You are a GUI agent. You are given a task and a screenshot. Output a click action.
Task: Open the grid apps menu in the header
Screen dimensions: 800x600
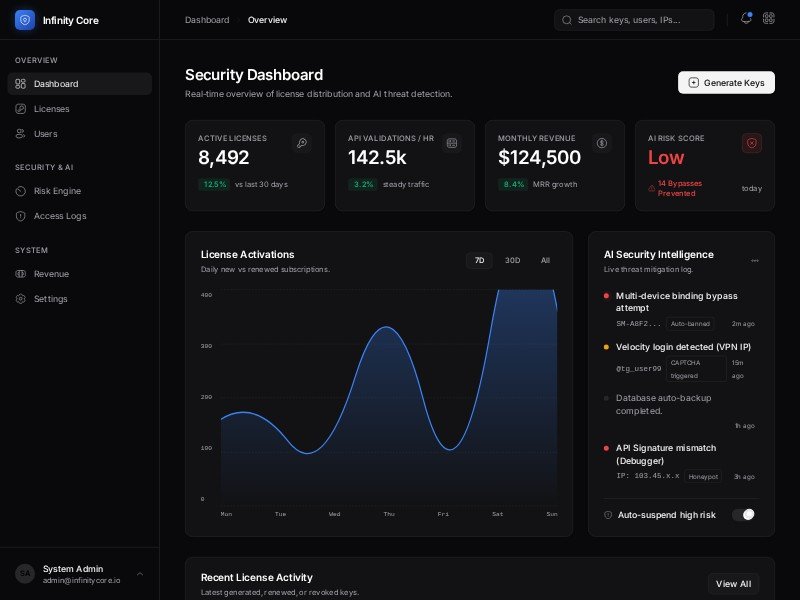pos(768,18)
